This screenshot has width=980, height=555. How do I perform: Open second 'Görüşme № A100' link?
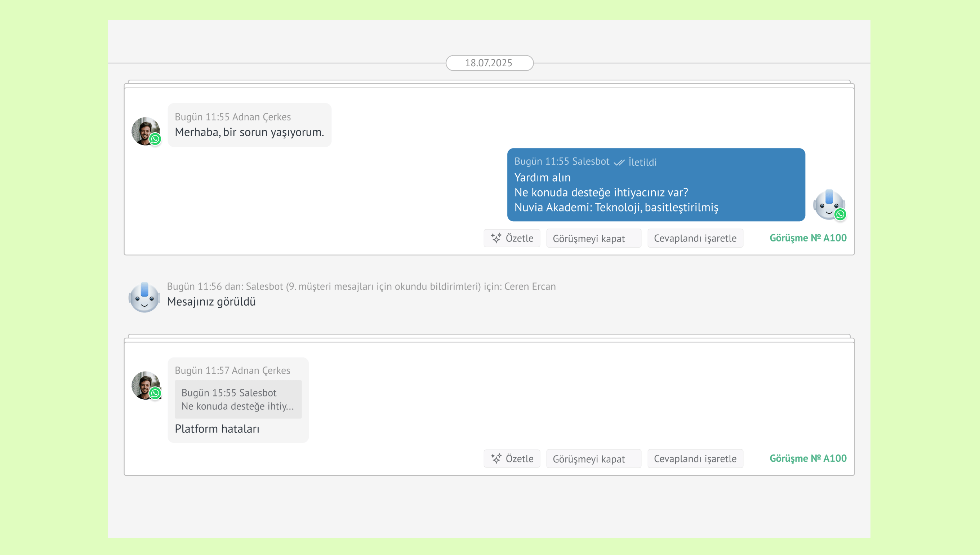[x=808, y=458]
